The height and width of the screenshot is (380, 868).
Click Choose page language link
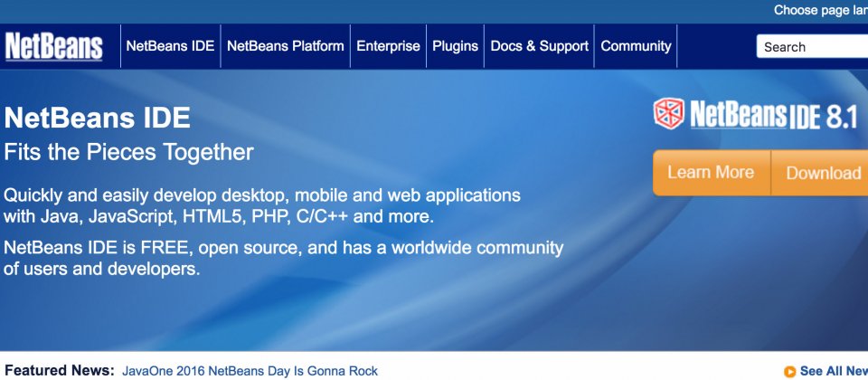coord(820,10)
